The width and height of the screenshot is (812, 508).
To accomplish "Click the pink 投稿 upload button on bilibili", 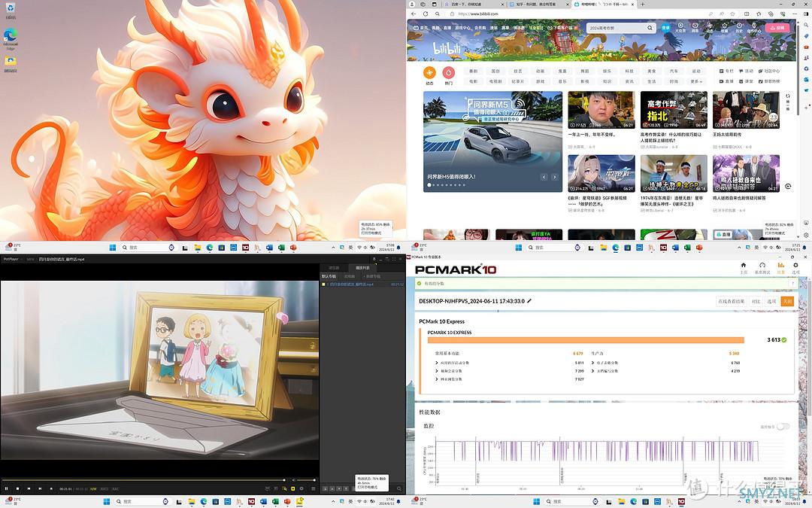I will coord(777,28).
